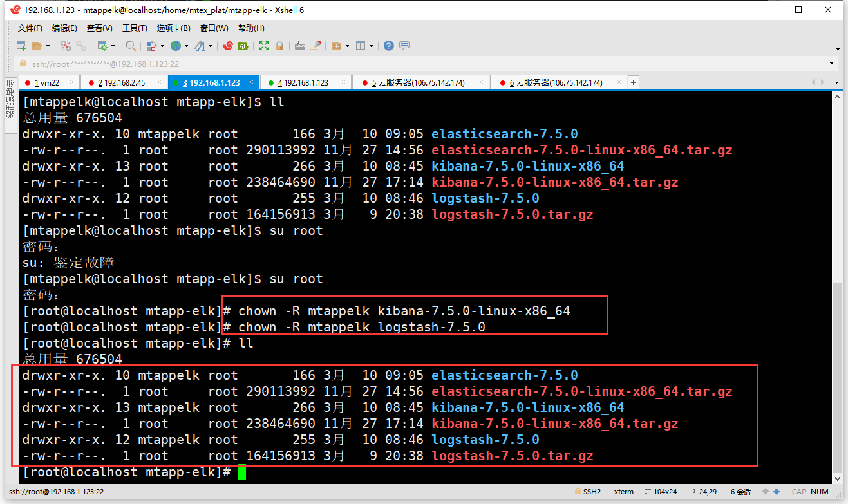Image resolution: width=848 pixels, height=504 pixels.
Task: Expand the address bar history dropdown
Action: pyautogui.click(x=832, y=64)
